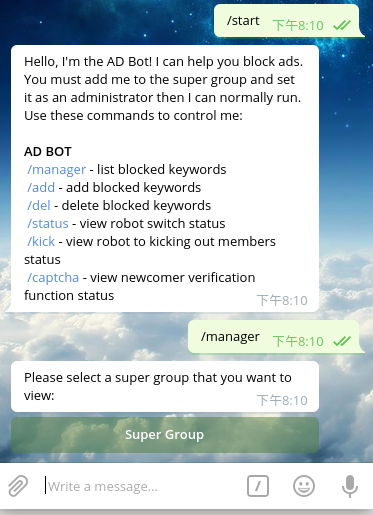Click the /captcha command link
The width and height of the screenshot is (373, 515).
(x=53, y=278)
